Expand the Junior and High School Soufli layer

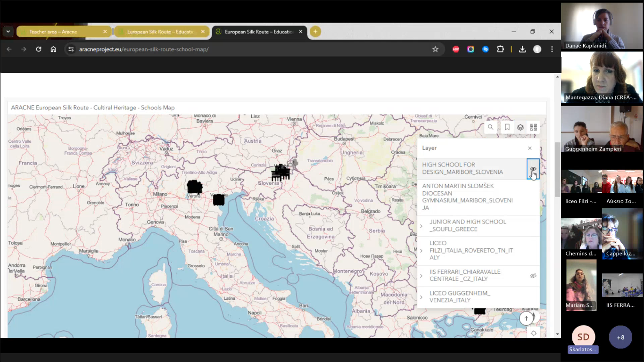[421, 226]
